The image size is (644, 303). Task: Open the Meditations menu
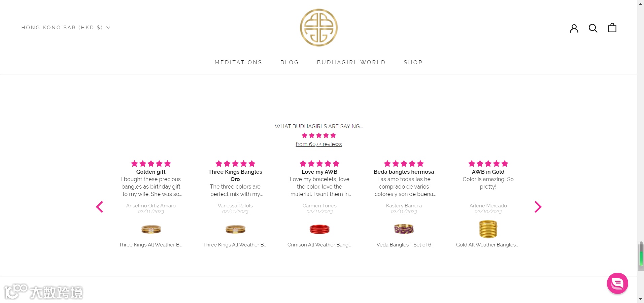point(238,62)
